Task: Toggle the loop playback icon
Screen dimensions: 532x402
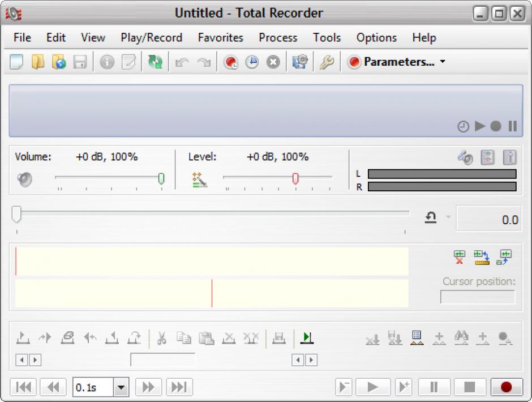Action: pyautogui.click(x=431, y=219)
